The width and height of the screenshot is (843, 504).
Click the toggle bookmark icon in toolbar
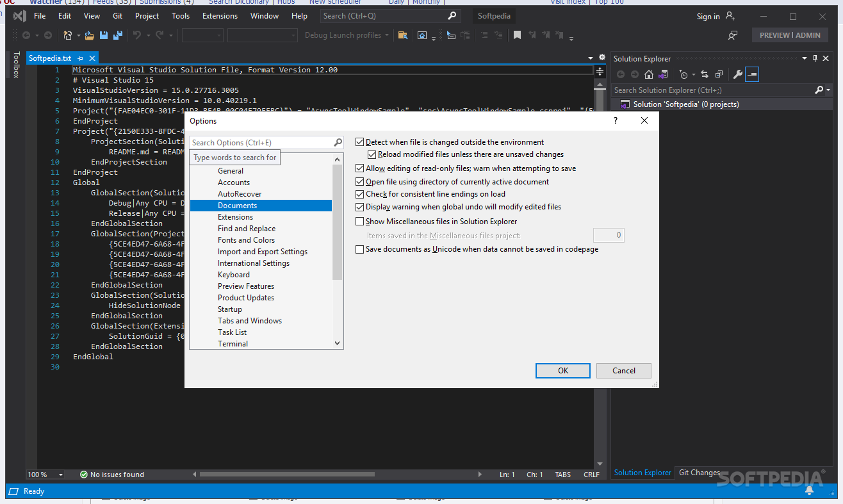pyautogui.click(x=517, y=35)
